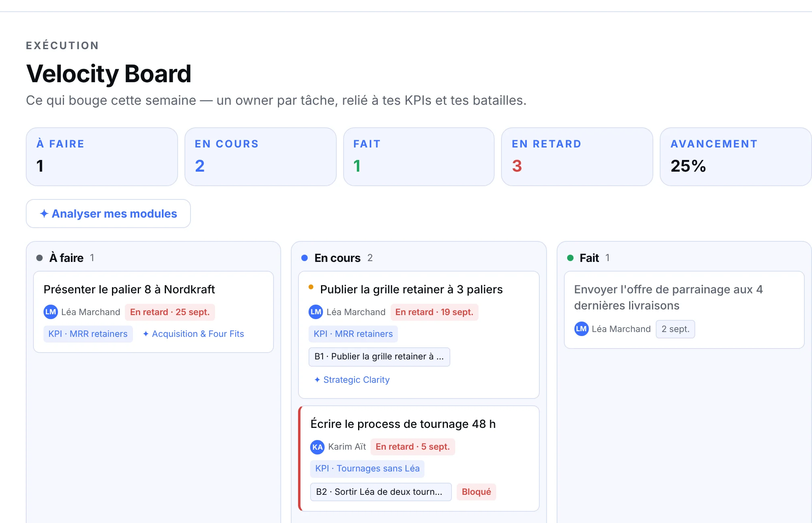This screenshot has height=523, width=812.
Task: Click the Karim Aït owner name
Action: [347, 447]
